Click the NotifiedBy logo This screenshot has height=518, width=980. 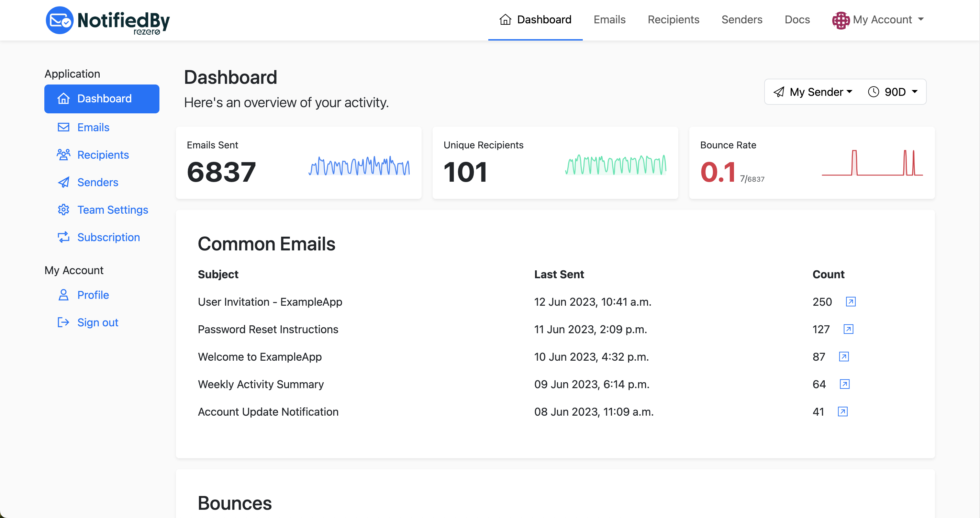pyautogui.click(x=108, y=21)
